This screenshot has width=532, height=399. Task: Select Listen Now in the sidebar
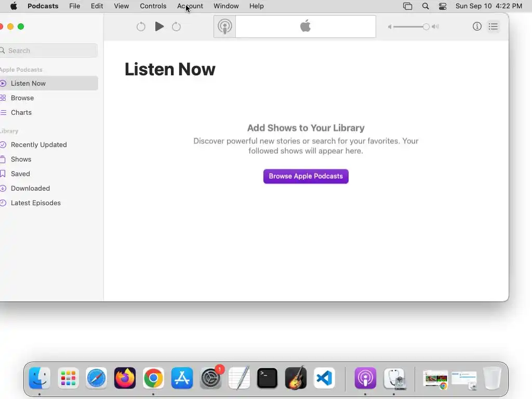[x=48, y=84]
